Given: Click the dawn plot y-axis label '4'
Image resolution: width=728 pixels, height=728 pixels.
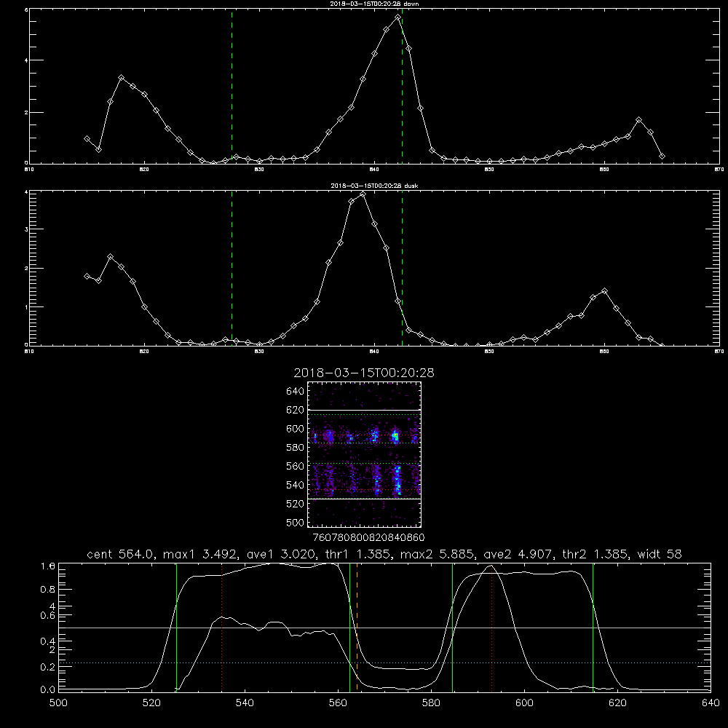Looking at the screenshot, I should click(x=26, y=60).
